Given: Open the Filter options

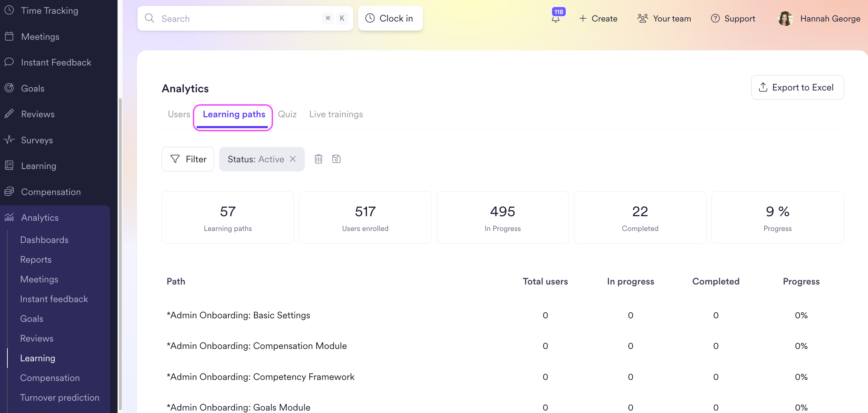Looking at the screenshot, I should pos(188,159).
